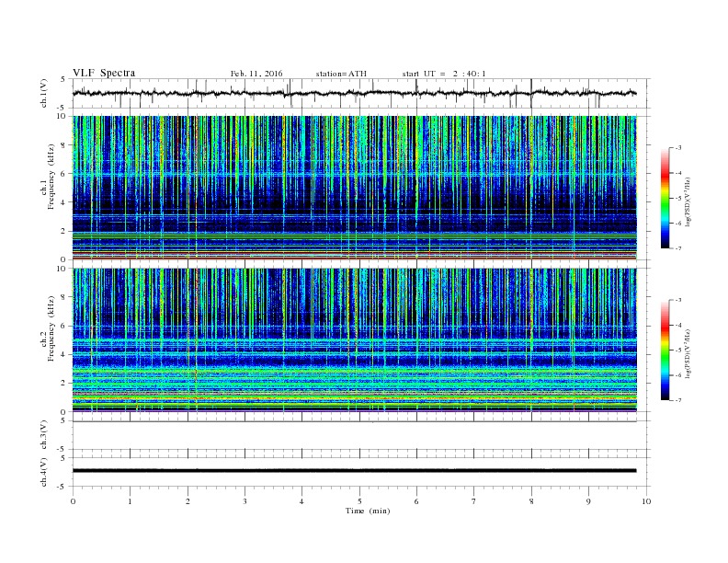Click the ch.1(V) waveform axis label

(x=44, y=93)
